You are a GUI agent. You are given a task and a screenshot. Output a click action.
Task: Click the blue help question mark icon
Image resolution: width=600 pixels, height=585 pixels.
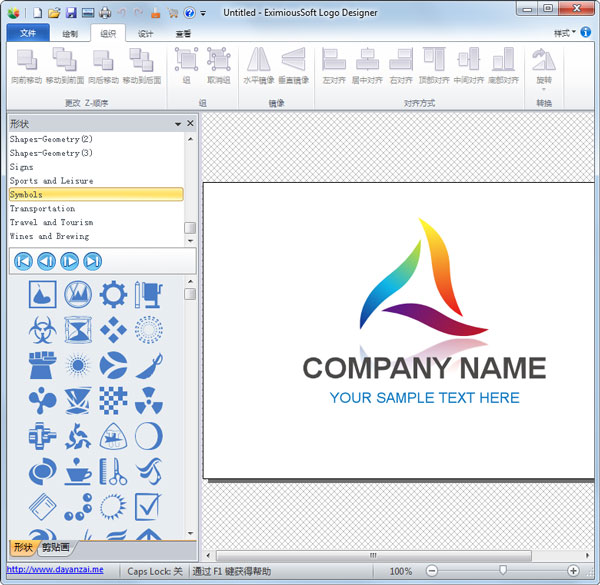pos(189,13)
